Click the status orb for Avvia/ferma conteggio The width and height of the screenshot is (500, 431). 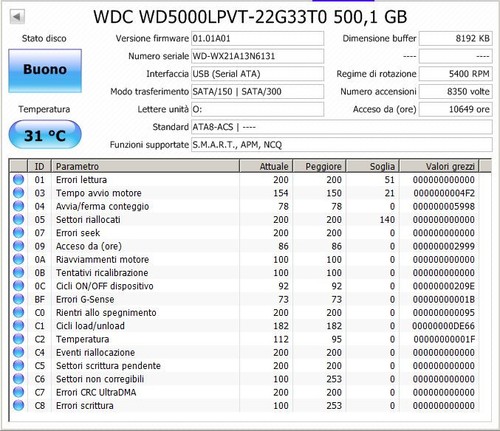coord(19,206)
